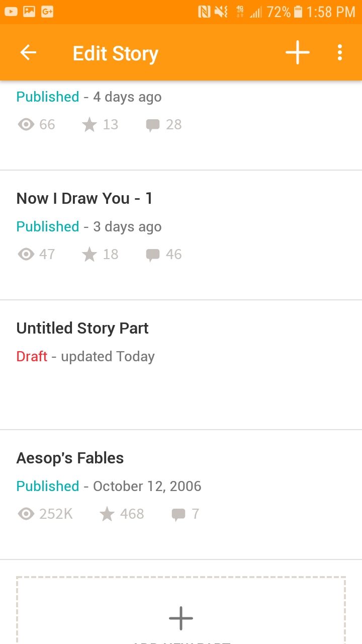Tap the star icon showing 18 votes

pos(89,254)
